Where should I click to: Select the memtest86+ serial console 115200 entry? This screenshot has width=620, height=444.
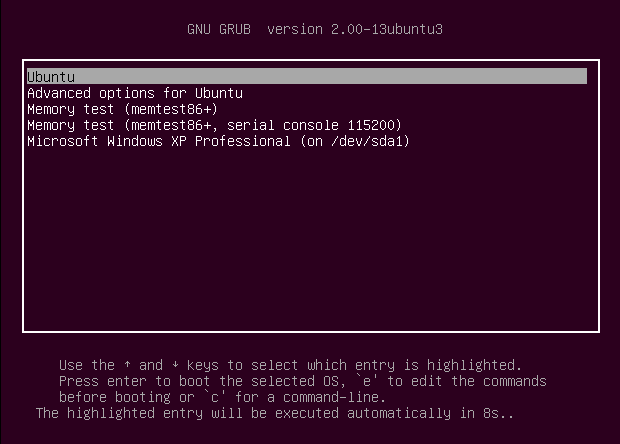click(214, 125)
